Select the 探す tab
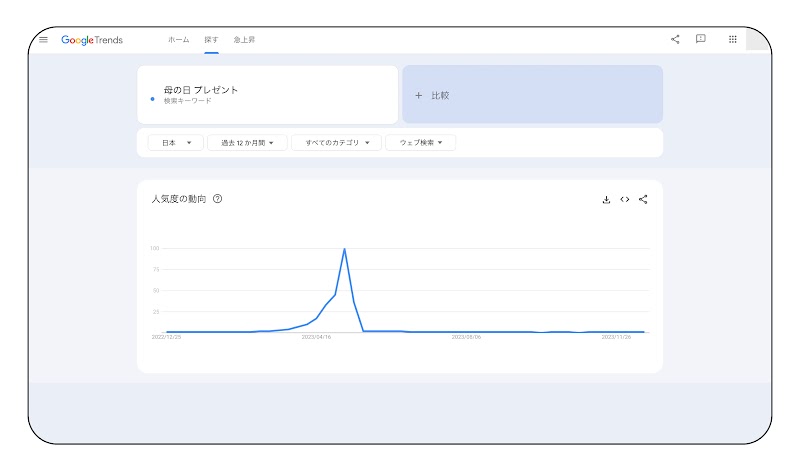Image resolution: width=800 pixels, height=471 pixels. (x=211, y=39)
